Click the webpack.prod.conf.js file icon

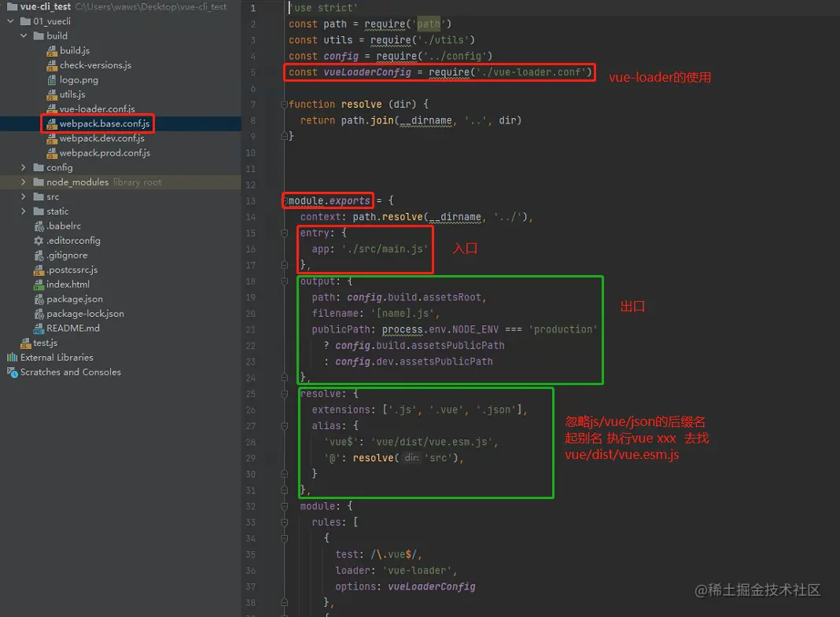coord(51,153)
